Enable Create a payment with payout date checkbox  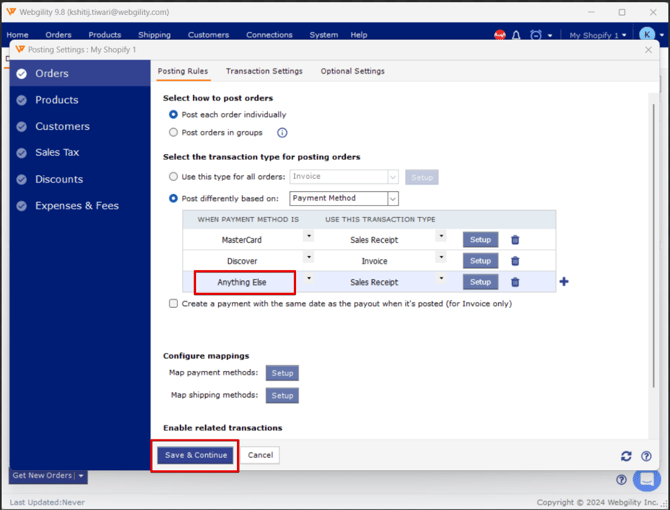coord(174,304)
